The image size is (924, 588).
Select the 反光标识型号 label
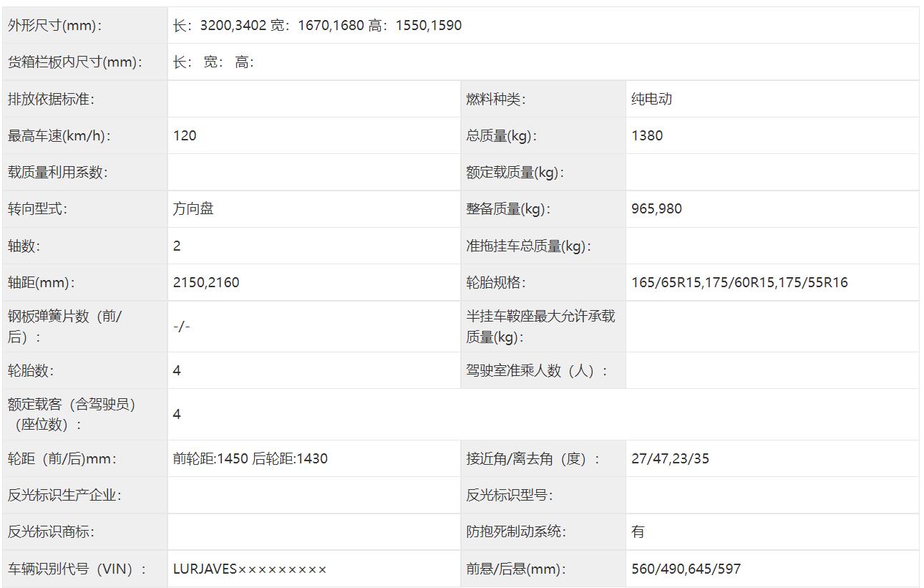point(509,496)
